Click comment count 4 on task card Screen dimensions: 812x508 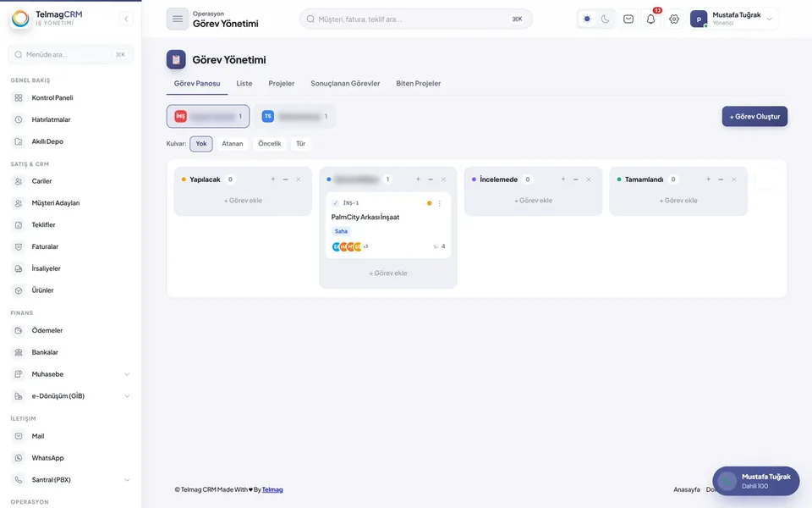pos(440,246)
